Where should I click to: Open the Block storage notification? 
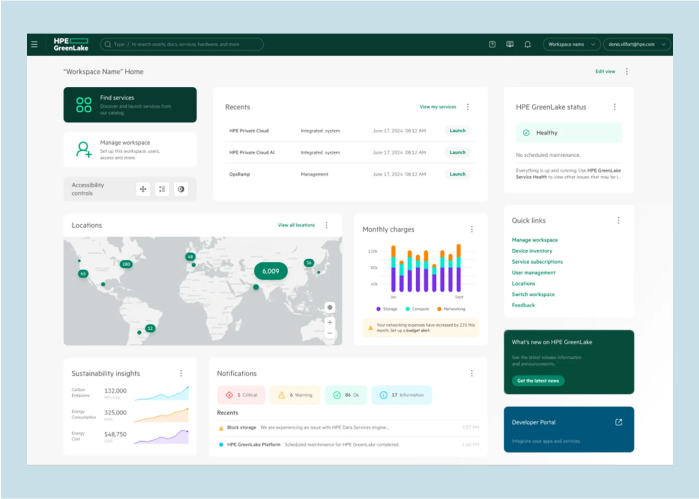click(x=348, y=428)
